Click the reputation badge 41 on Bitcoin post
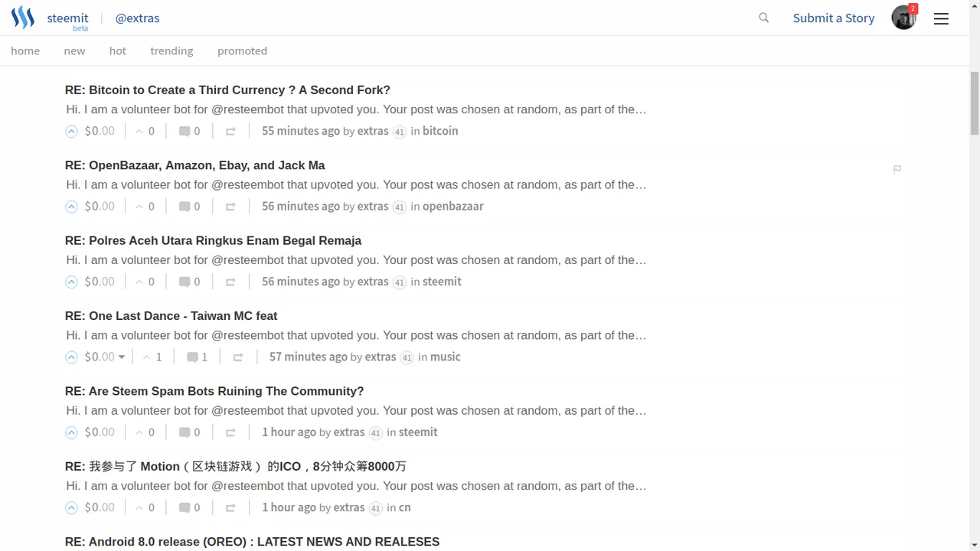The height and width of the screenshot is (551, 980). [x=399, y=132]
